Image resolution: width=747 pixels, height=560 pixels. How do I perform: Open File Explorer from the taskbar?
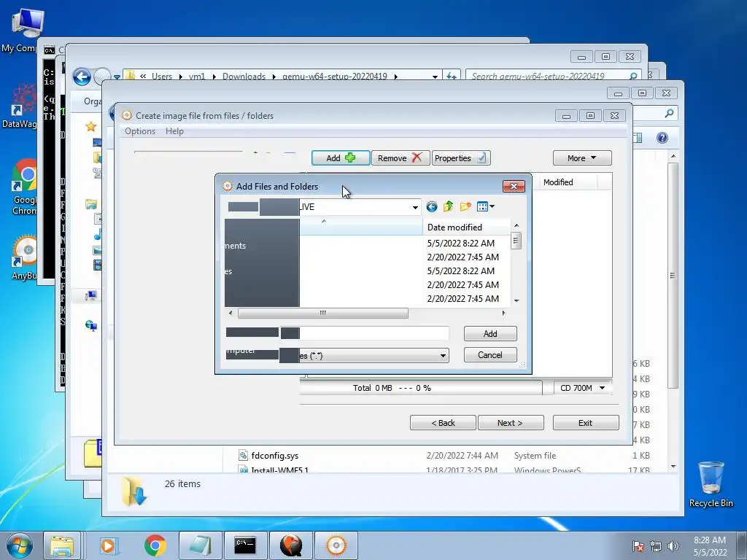pos(62,545)
